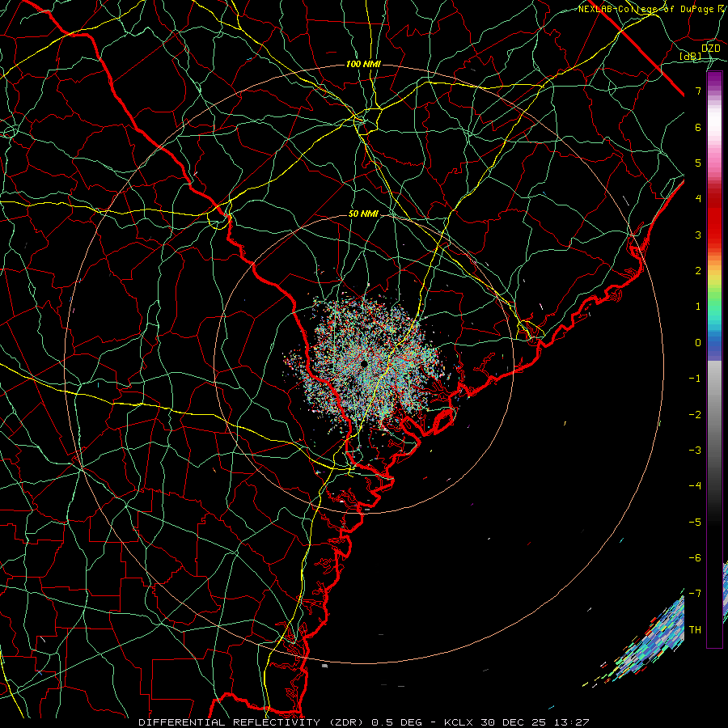The width and height of the screenshot is (728, 728).
Task: Click the value -1 on the color scale
Action: point(695,379)
